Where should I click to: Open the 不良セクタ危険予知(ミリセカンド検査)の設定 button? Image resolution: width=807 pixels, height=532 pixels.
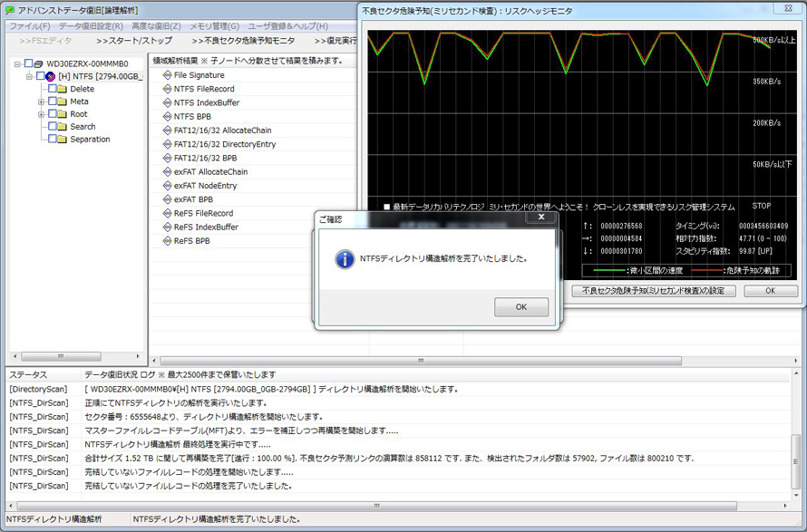coord(654,291)
